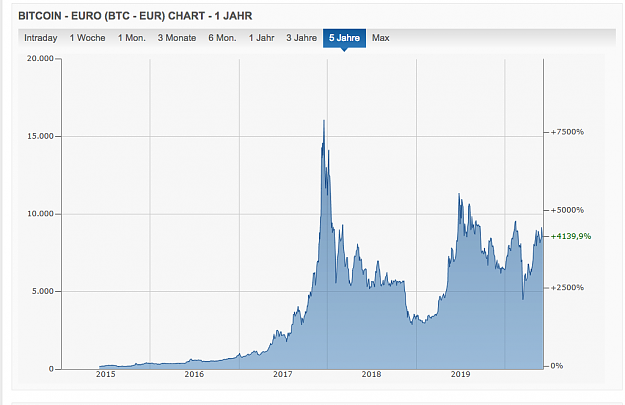This screenshot has width=625, height=405.
Task: Click the +2500% percentage label
Action: pos(567,287)
